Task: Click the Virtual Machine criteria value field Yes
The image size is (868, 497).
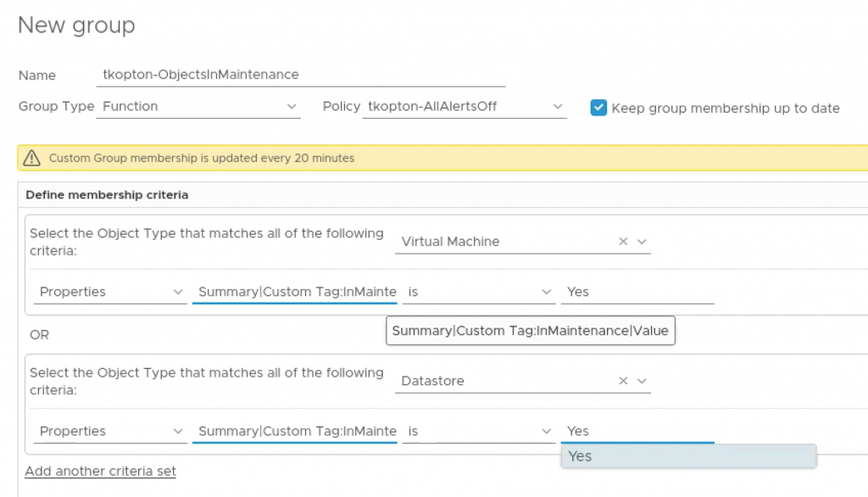Action: tap(637, 292)
